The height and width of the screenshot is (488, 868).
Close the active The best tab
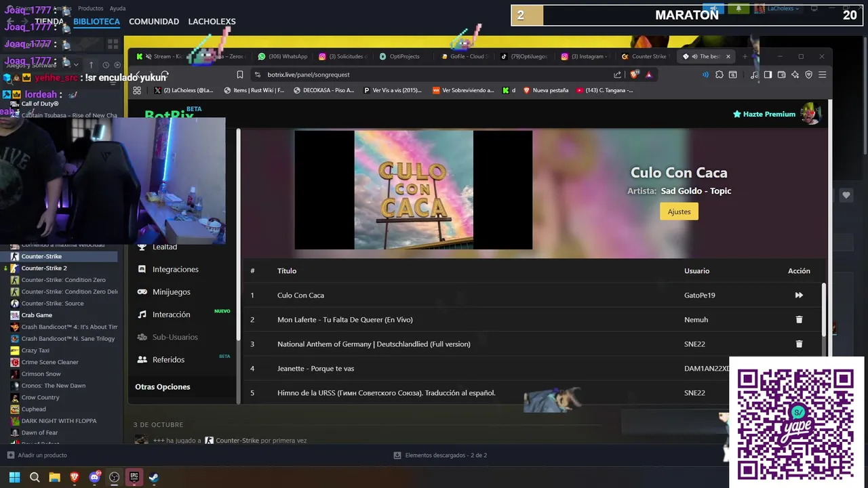coord(728,56)
